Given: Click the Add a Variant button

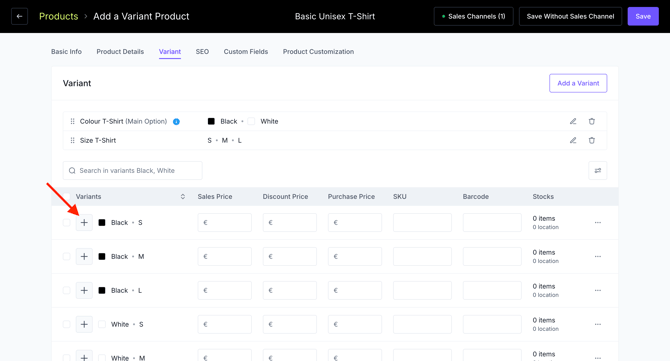Looking at the screenshot, I should [578, 83].
